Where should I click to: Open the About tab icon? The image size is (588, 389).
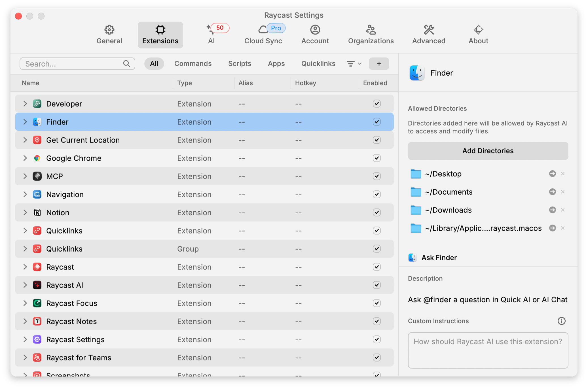pyautogui.click(x=478, y=30)
